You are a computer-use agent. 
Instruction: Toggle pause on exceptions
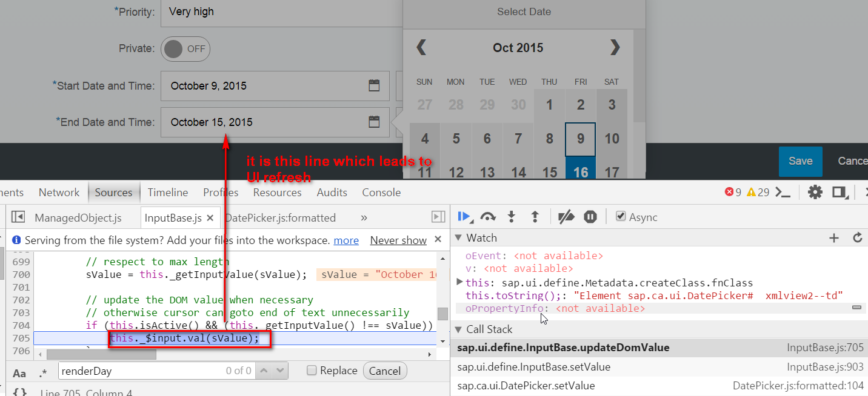(x=590, y=217)
